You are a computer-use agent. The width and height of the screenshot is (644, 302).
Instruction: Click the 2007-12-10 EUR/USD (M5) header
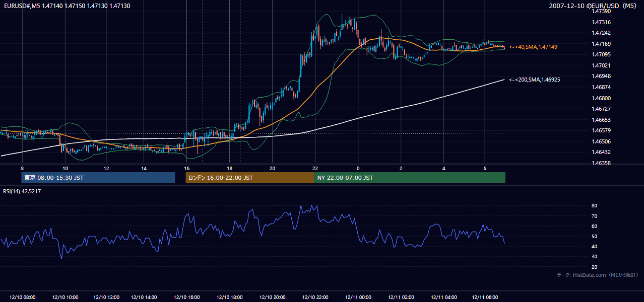pyautogui.click(x=594, y=6)
